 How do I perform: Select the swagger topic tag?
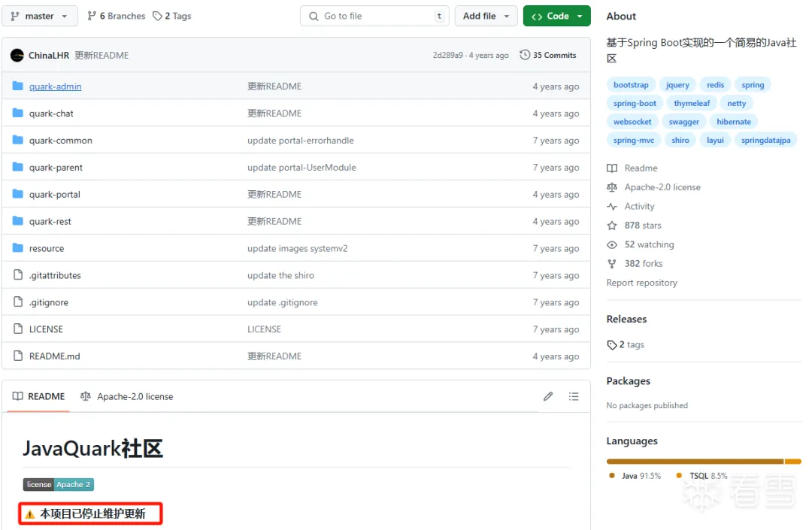click(x=683, y=122)
